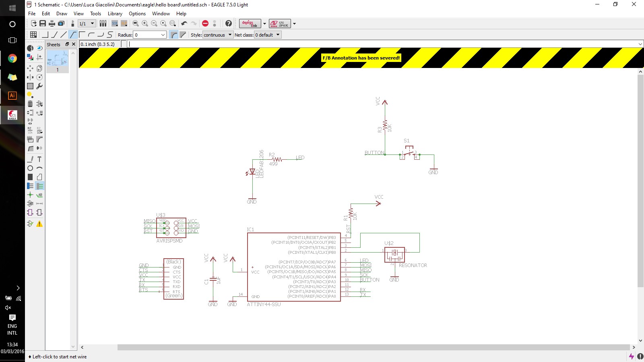Close the Sheets panel

click(x=74, y=44)
